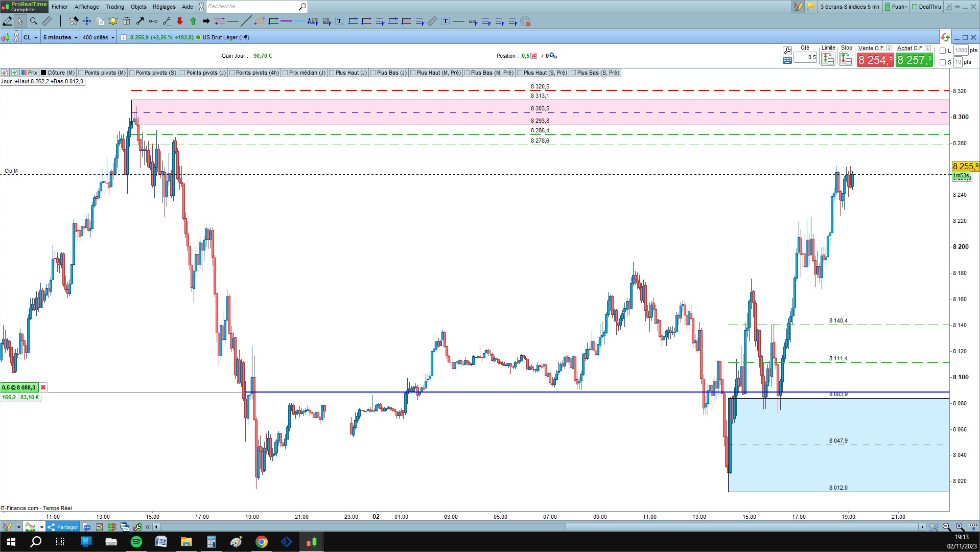
Task: Select the red down arrow drawing tool
Action: 180,21
